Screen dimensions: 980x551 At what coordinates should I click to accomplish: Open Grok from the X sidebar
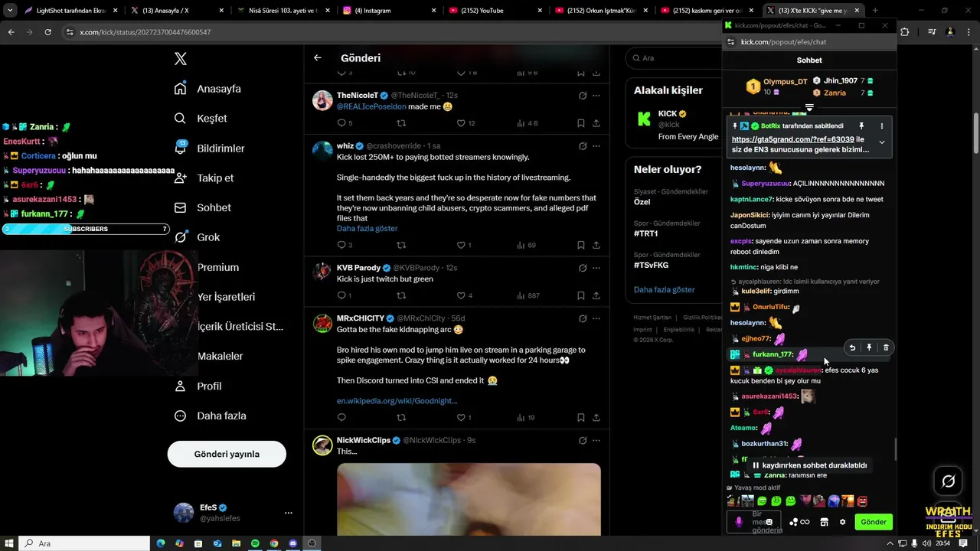click(x=197, y=237)
